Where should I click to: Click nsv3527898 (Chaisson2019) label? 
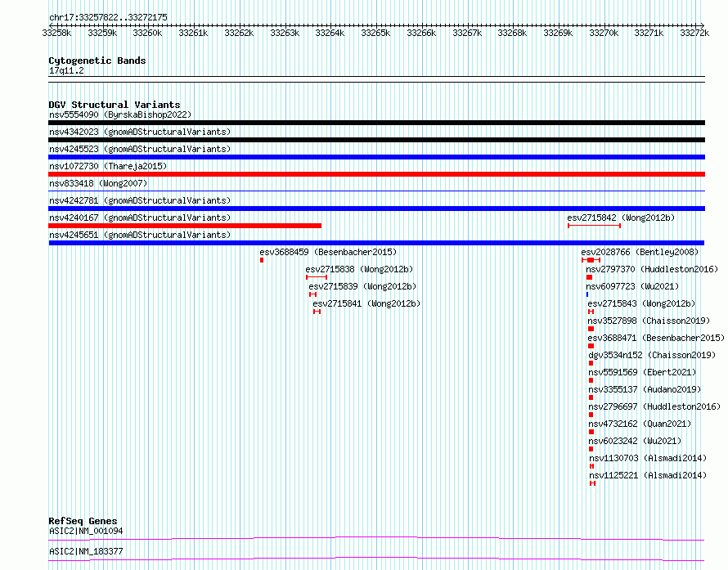click(x=649, y=321)
